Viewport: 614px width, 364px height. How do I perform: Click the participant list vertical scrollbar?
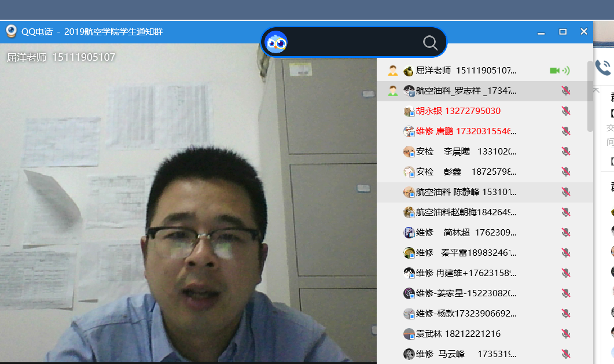[x=590, y=95]
